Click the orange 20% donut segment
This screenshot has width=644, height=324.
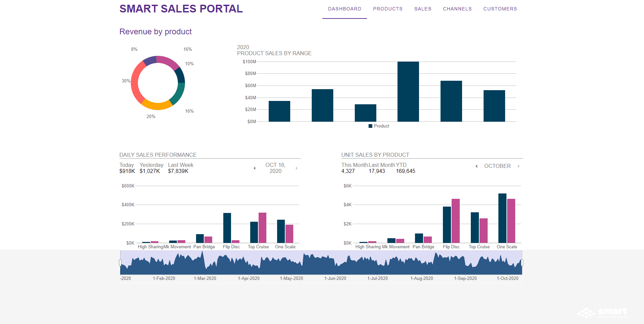(156, 106)
